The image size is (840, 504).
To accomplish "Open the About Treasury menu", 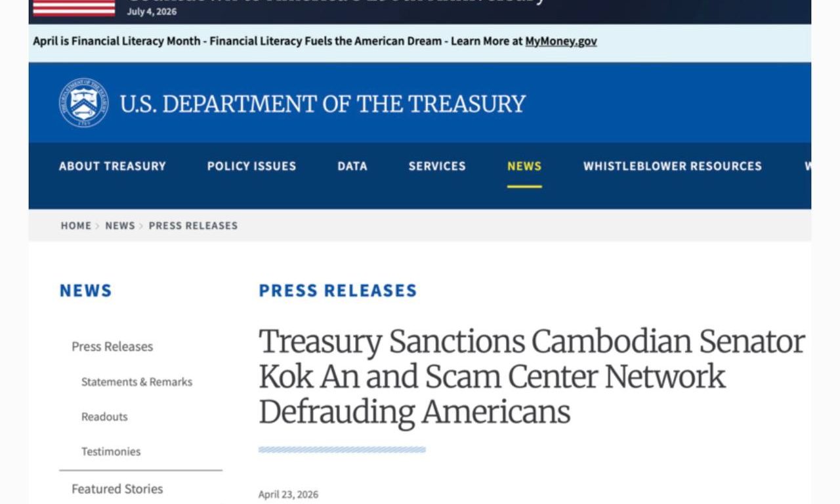I will pyautogui.click(x=112, y=166).
